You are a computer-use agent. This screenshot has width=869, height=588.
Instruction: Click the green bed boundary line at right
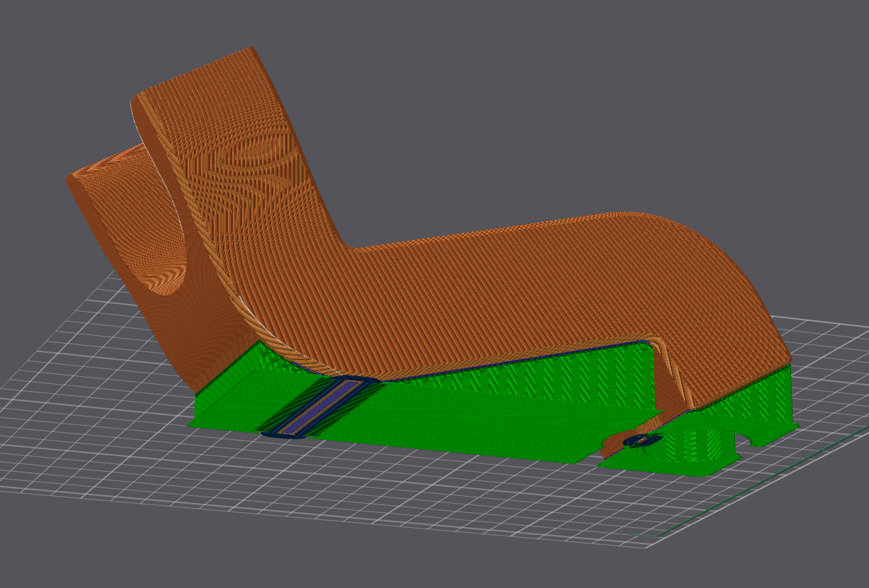tap(780, 482)
